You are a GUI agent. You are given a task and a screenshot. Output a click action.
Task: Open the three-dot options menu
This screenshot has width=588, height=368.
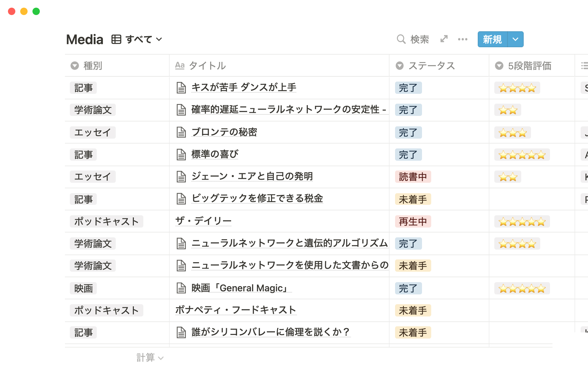pos(462,39)
